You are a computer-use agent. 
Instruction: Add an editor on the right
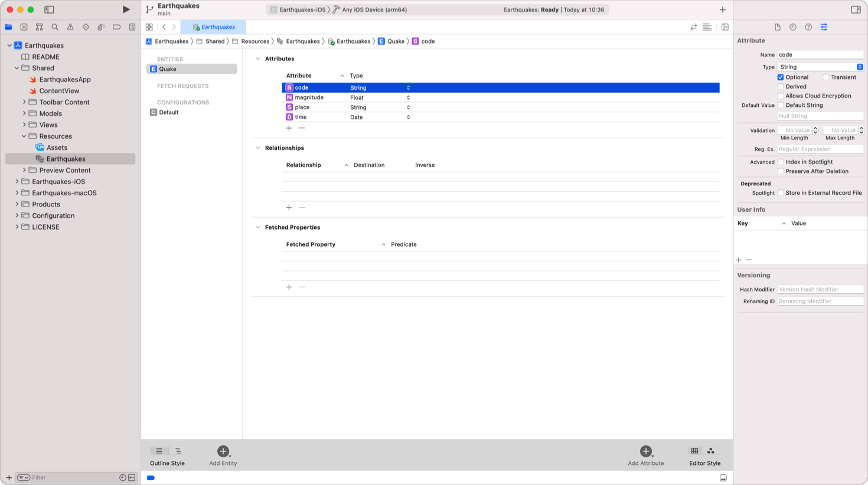(x=725, y=27)
